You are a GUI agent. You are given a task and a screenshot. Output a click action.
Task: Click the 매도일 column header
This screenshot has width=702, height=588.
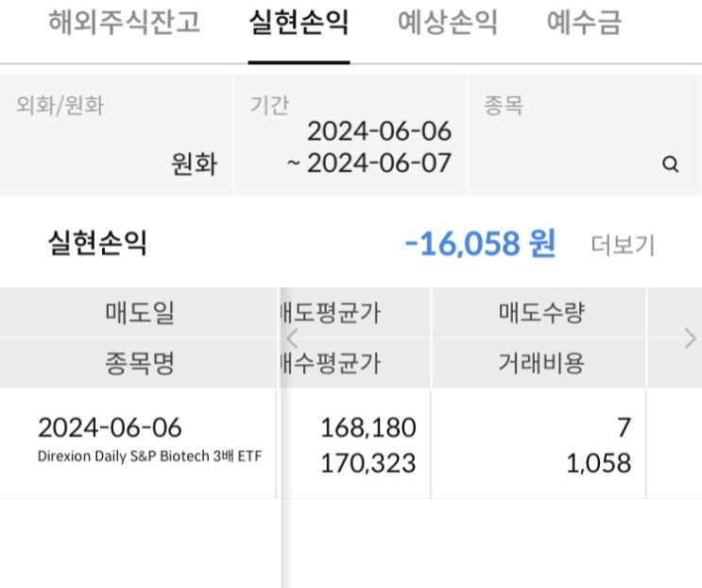tap(140, 313)
